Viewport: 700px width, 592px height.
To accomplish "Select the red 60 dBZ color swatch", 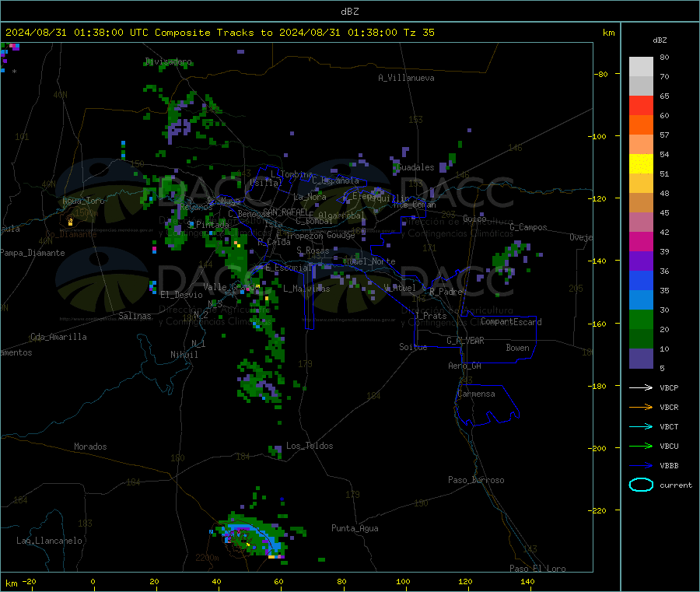I will coord(641,105).
